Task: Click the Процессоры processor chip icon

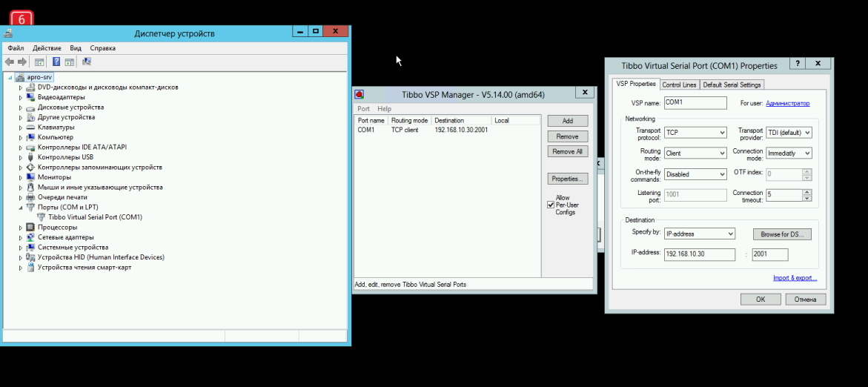Action: pos(30,228)
